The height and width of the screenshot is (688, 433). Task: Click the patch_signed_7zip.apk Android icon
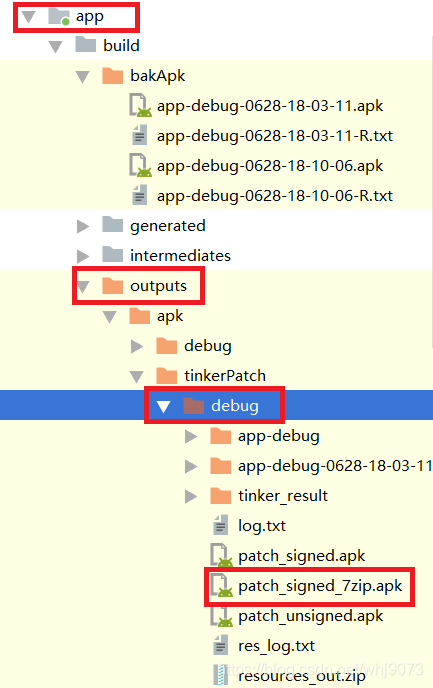pos(222,585)
